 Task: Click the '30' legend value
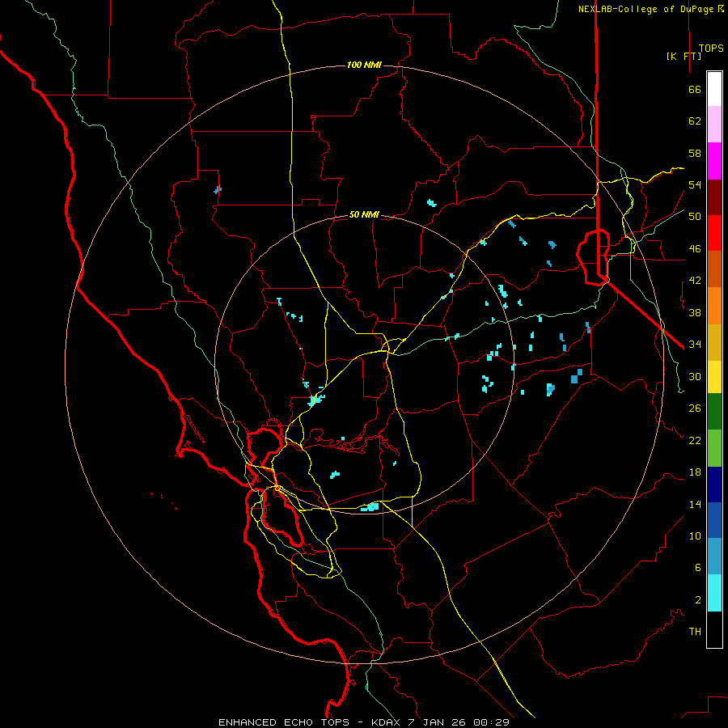[695, 376]
